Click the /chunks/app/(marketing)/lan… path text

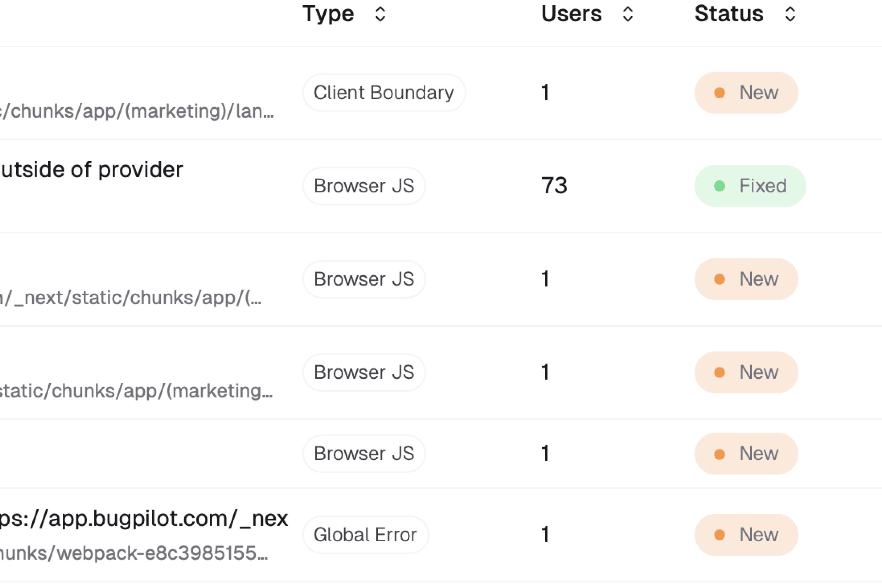coord(137,111)
